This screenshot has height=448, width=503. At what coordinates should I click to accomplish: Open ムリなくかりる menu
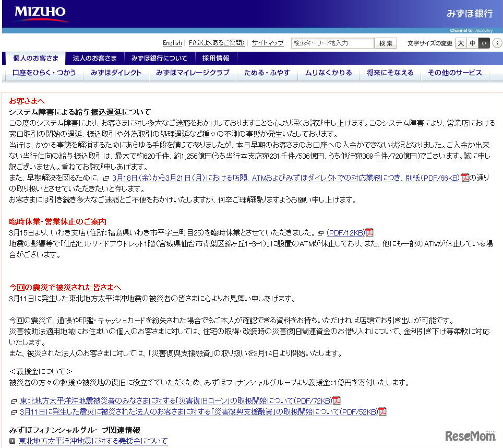[329, 73]
